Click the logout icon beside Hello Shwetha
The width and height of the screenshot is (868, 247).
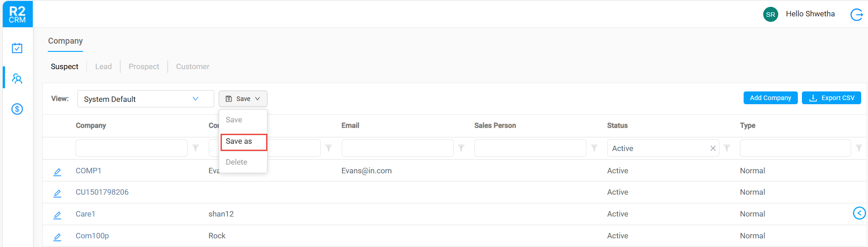pos(857,15)
